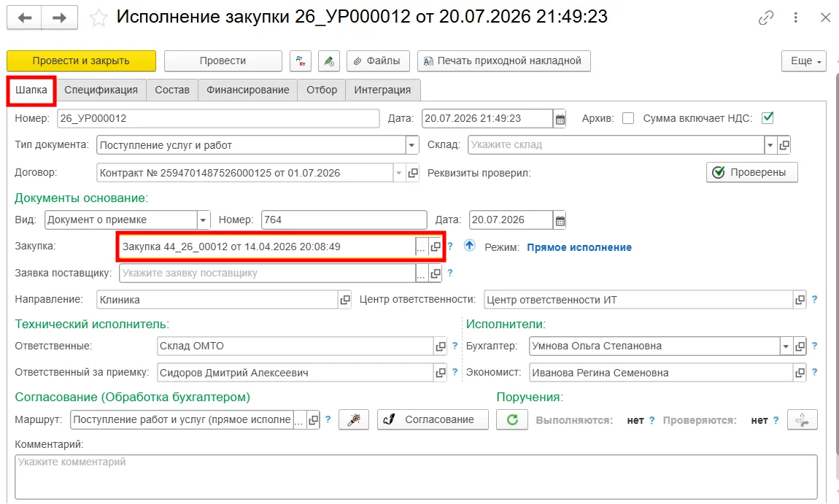This screenshot has height=504, width=839.
Task: Copy link to this document icon
Action: (x=766, y=18)
